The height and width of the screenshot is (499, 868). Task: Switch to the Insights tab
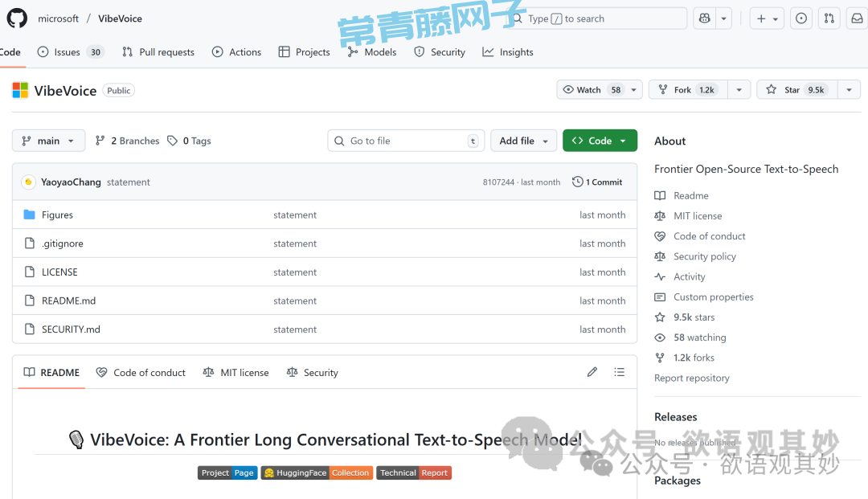508,52
